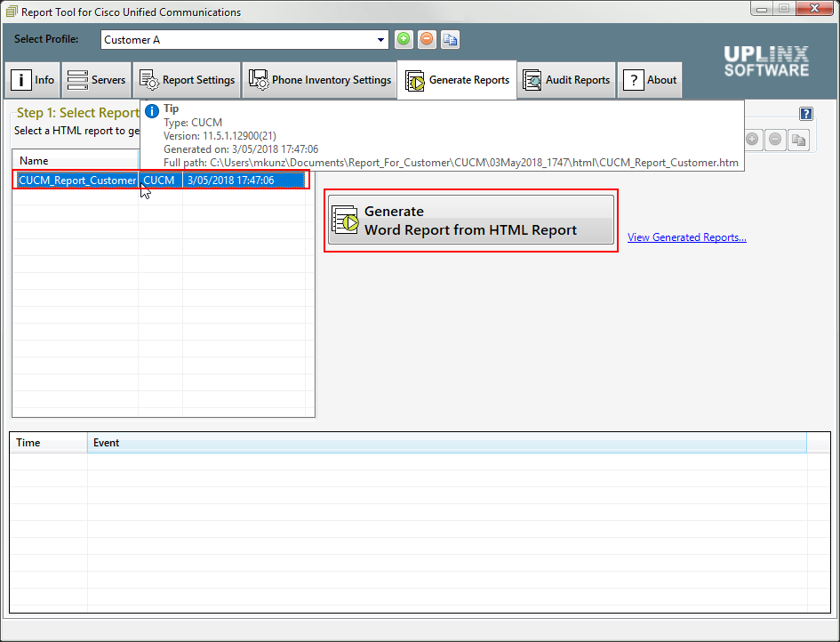The height and width of the screenshot is (642, 840).
Task: Minimize the Report Tool window
Action: tap(762, 9)
